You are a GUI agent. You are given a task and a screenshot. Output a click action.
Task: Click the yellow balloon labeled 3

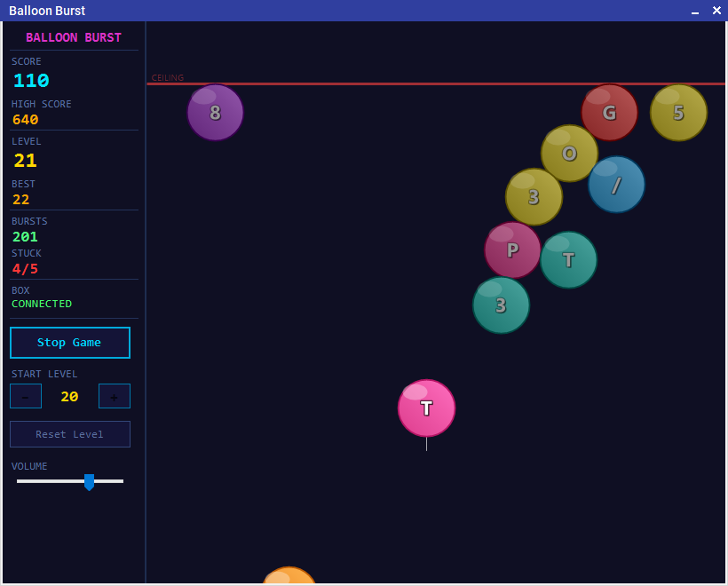pyautogui.click(x=534, y=197)
